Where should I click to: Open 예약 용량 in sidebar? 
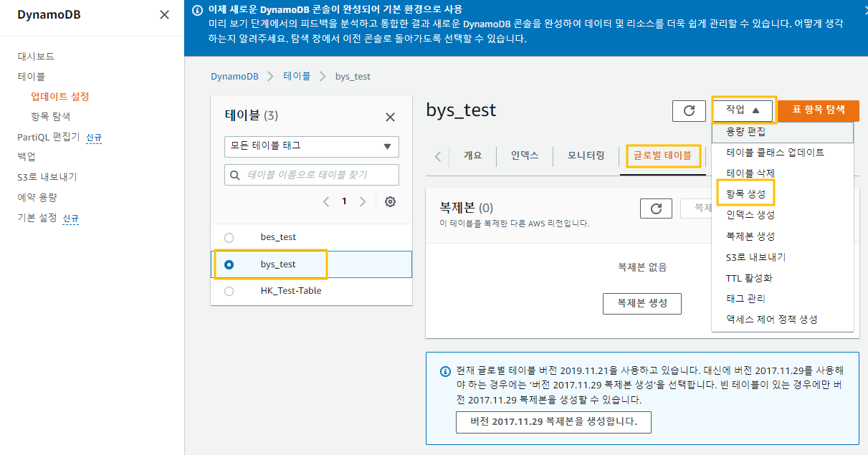coord(37,197)
